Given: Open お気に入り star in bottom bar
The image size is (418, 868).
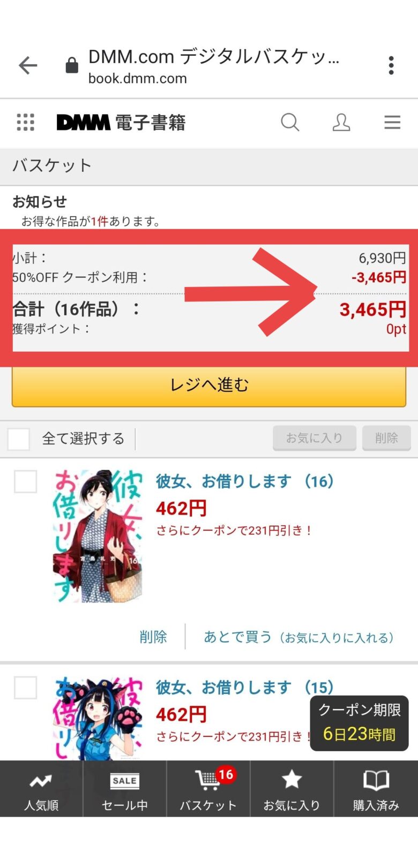Looking at the screenshot, I should coord(292,789).
